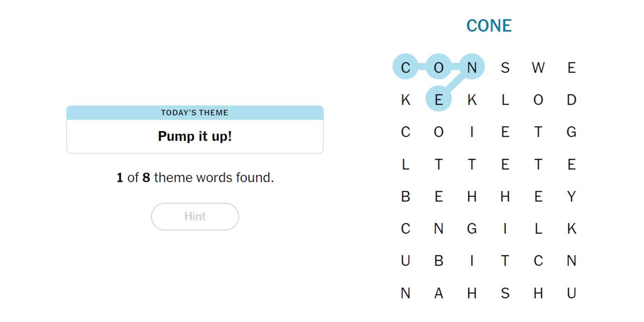Select the highlighted letter C tile
644x322 pixels.
pyautogui.click(x=406, y=67)
